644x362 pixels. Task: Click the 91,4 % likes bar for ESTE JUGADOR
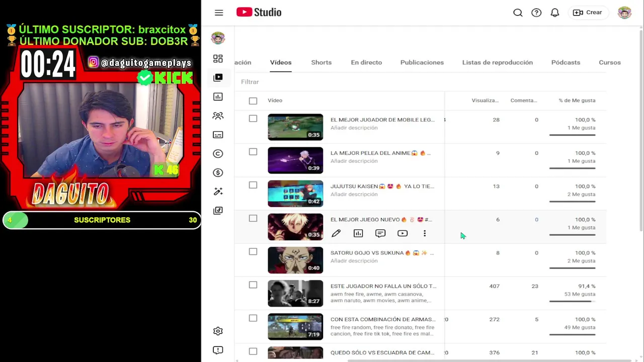click(572, 301)
